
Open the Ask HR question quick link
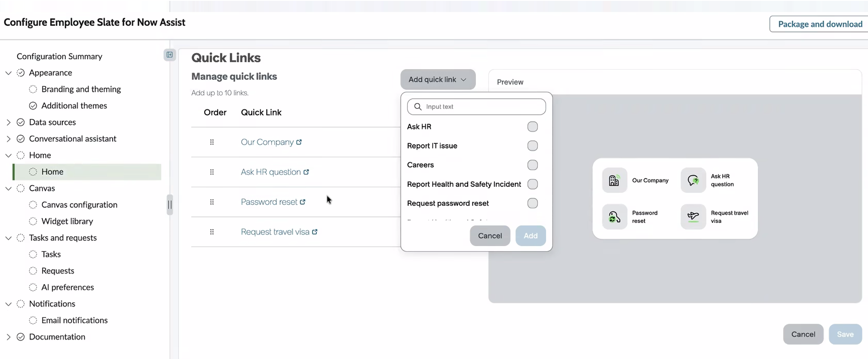(x=270, y=172)
